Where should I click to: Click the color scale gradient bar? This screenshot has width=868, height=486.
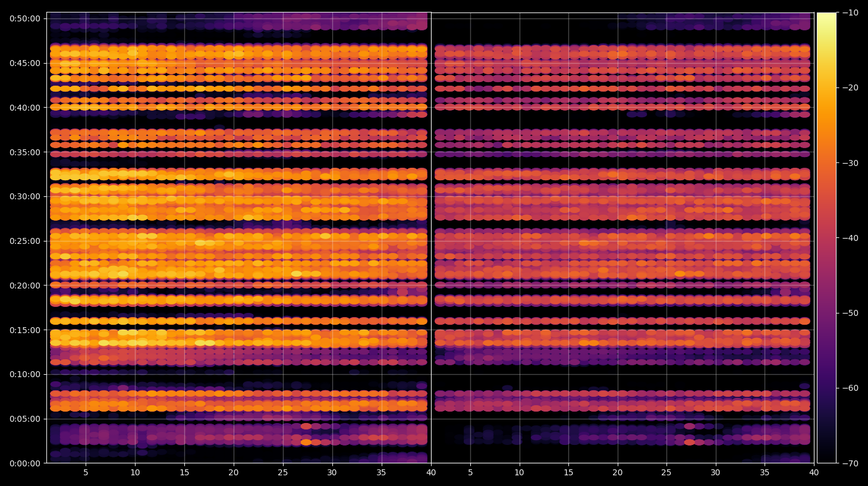click(x=826, y=237)
